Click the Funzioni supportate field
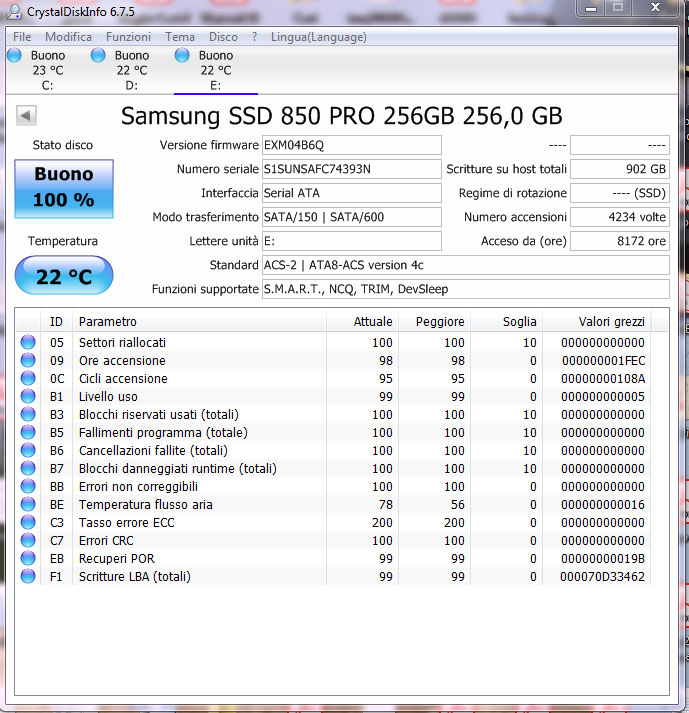This screenshot has width=689, height=713. (466, 289)
